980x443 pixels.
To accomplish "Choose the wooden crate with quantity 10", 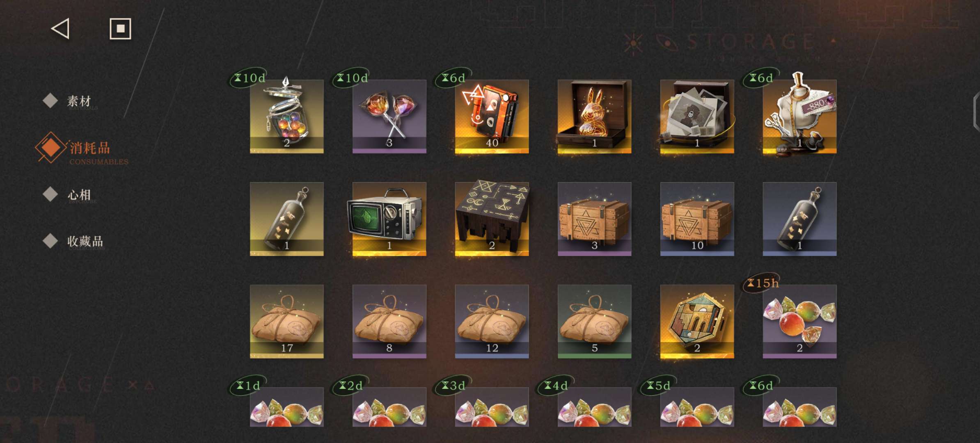I will tap(697, 219).
